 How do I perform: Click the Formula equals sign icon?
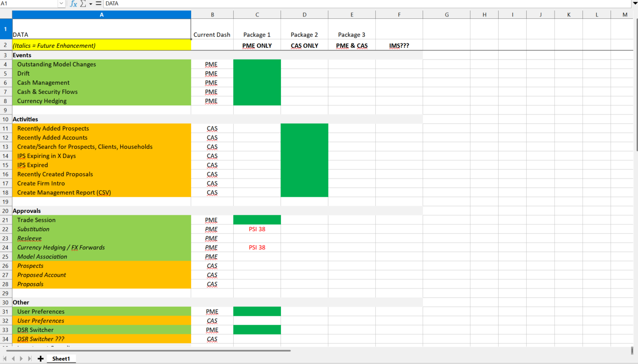point(98,4)
